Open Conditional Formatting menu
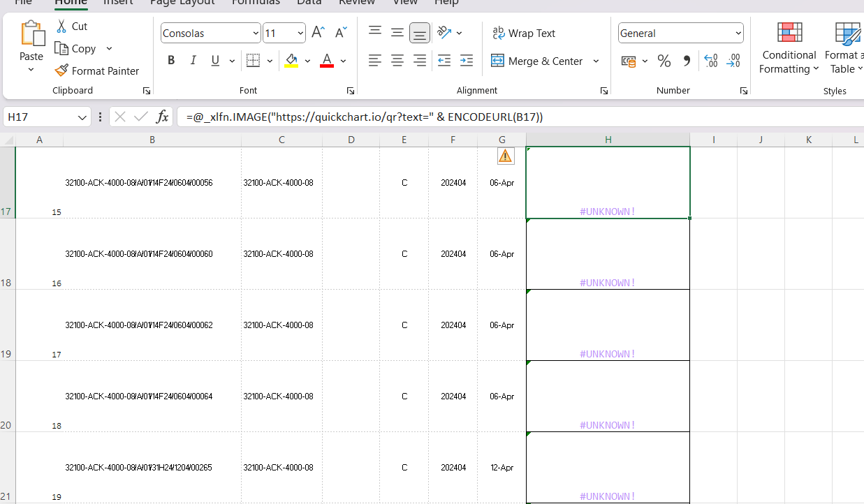 pos(789,47)
